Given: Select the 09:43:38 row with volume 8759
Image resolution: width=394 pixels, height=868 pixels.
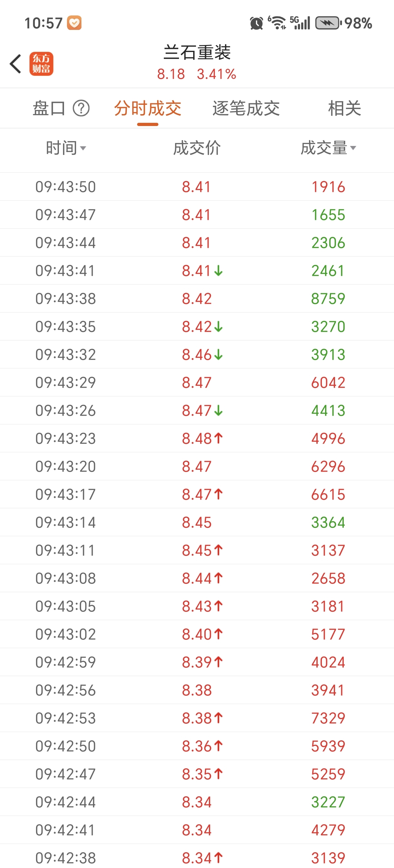Looking at the screenshot, I should [x=197, y=299].
